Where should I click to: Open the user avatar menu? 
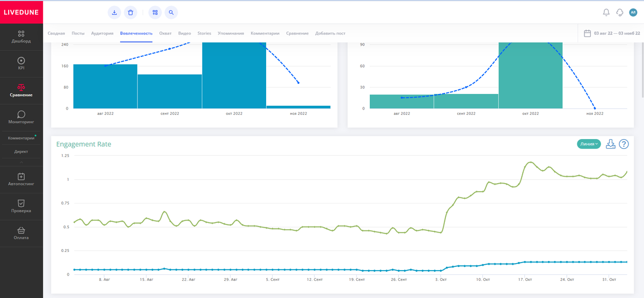click(633, 12)
